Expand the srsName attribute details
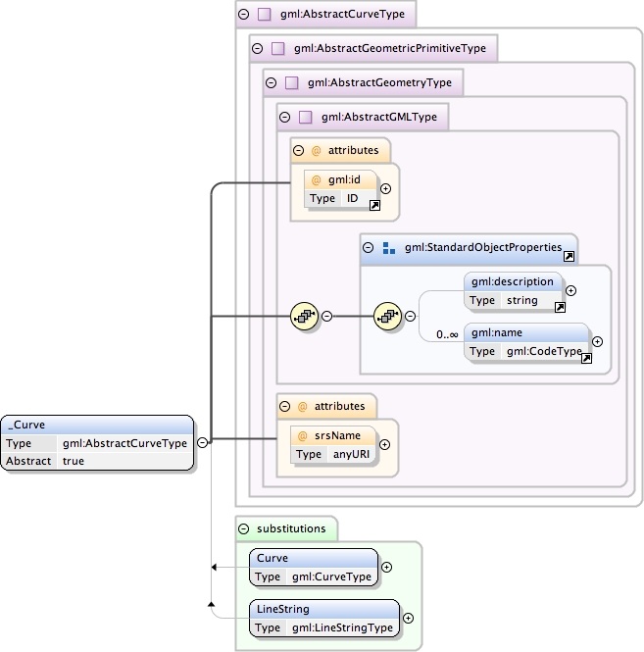 [x=385, y=444]
